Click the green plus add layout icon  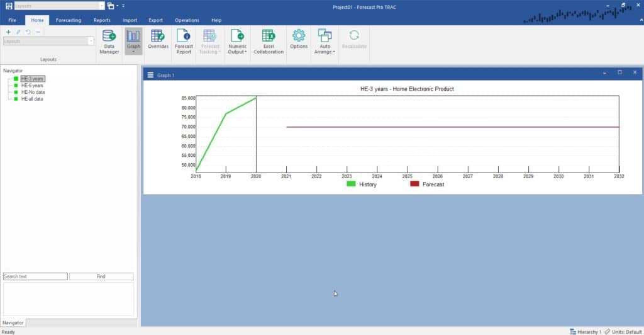click(x=8, y=31)
